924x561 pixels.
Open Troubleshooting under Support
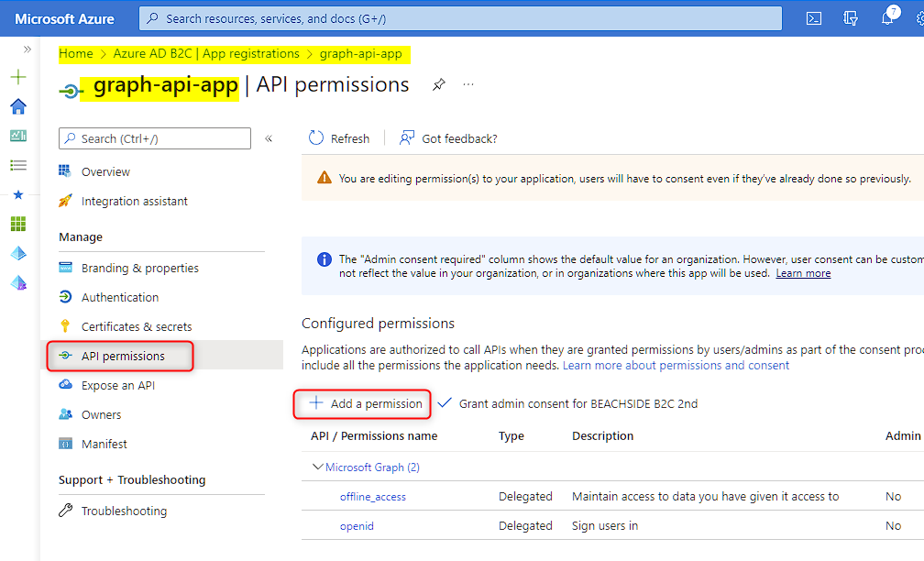pyautogui.click(x=124, y=511)
